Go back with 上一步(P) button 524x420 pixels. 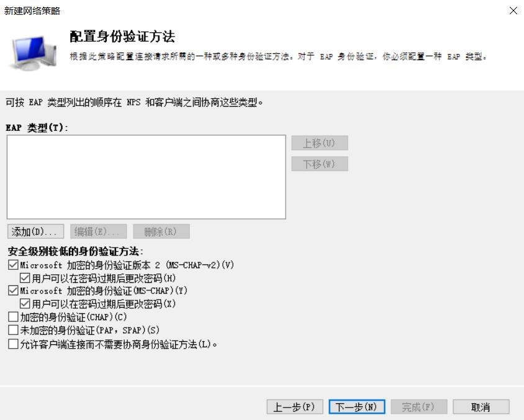pos(295,406)
